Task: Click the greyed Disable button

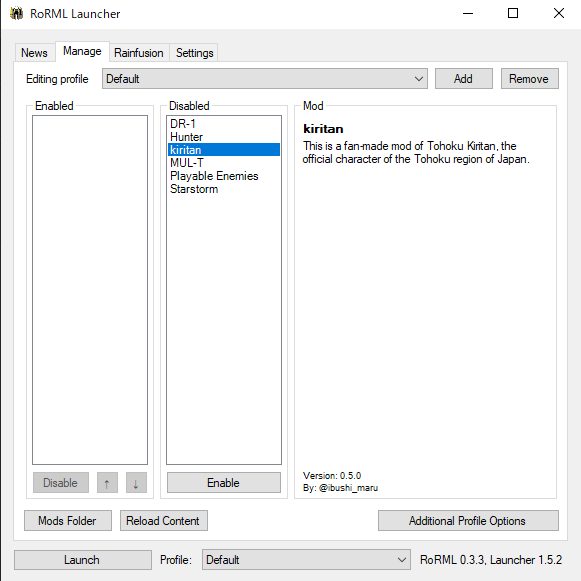Action: pos(61,482)
